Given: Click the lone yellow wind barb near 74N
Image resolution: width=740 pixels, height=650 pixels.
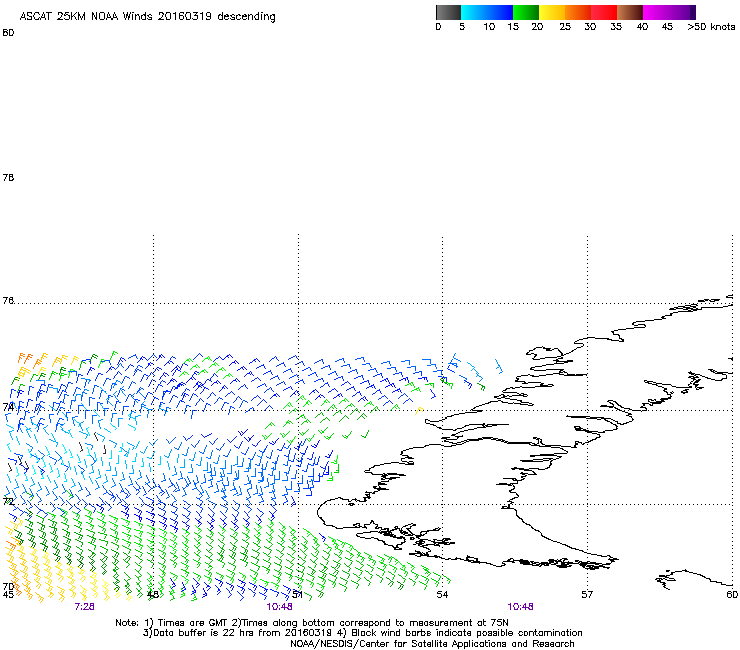Looking at the screenshot, I should (x=419, y=411).
